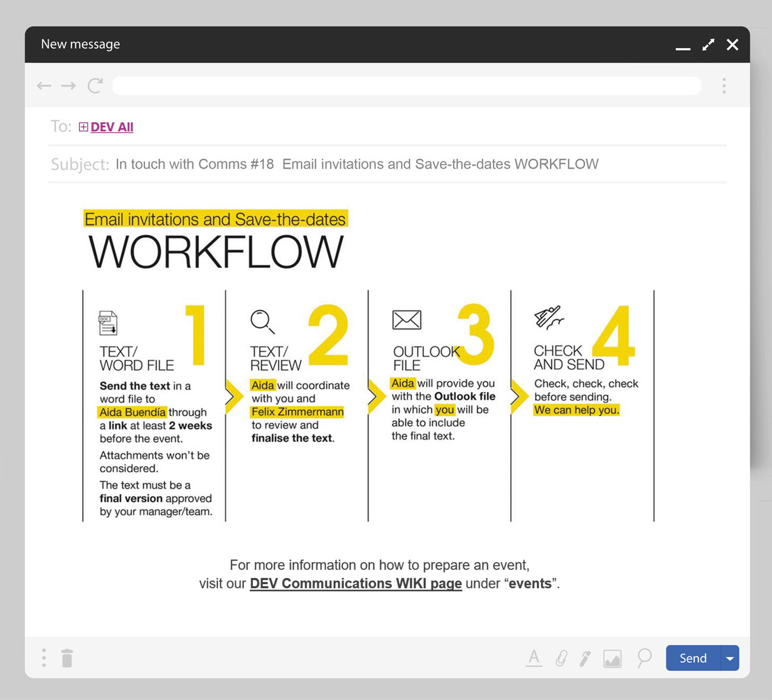Viewport: 772px width, 700px height.
Task: Refresh using the reload arrow icon
Action: [95, 85]
